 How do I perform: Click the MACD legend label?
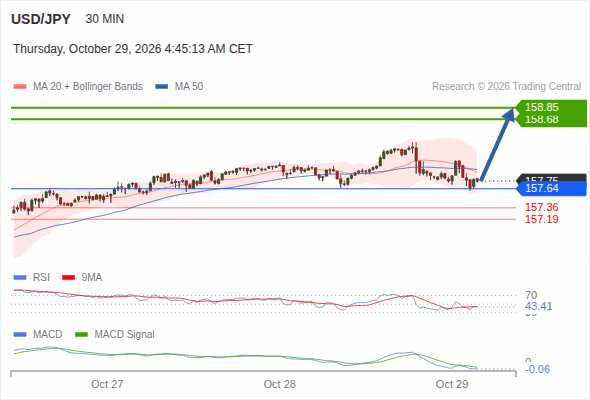(x=47, y=334)
